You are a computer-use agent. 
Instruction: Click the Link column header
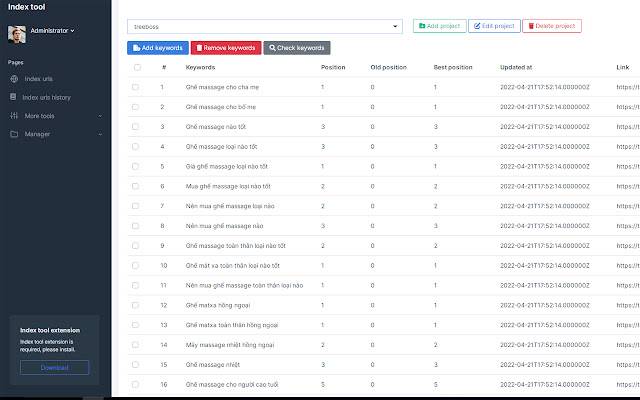(623, 67)
